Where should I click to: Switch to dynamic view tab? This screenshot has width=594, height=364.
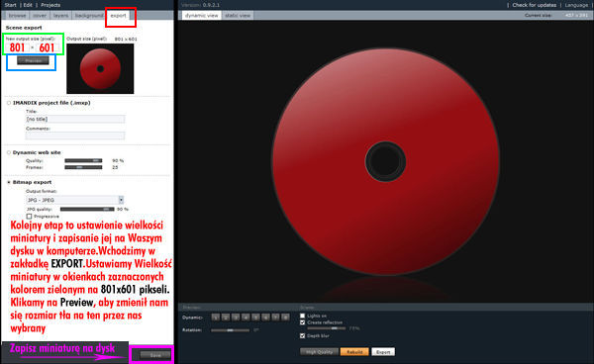(x=202, y=16)
